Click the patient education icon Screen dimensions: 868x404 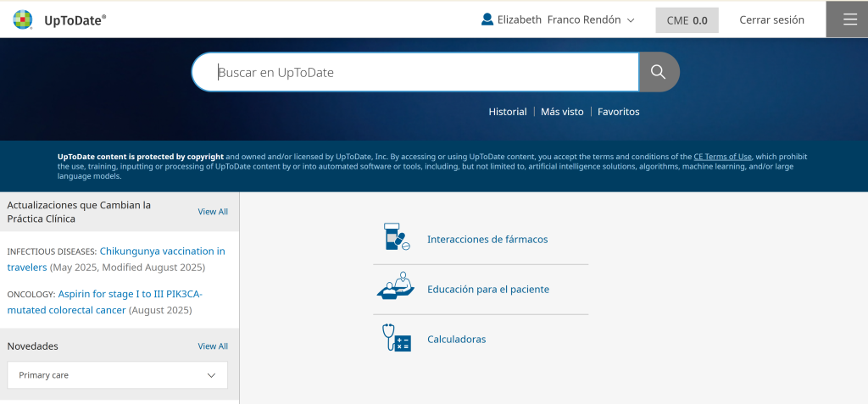tap(396, 286)
